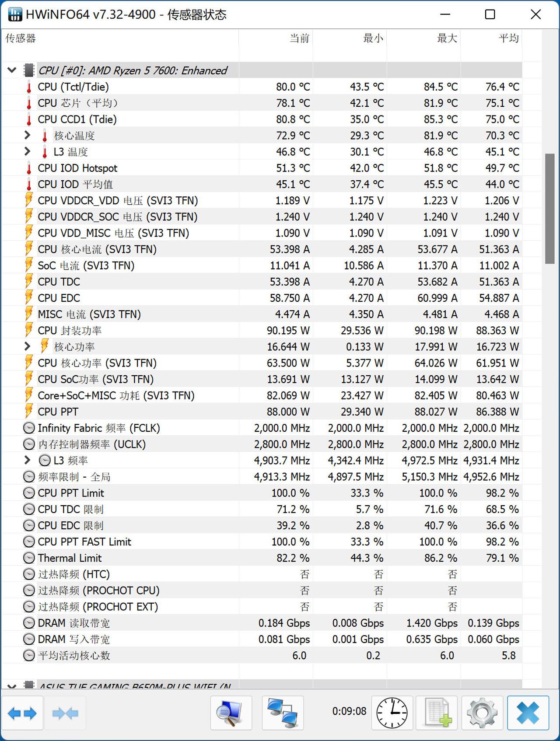Click the lightning icon beside CPU EDC
The width and height of the screenshot is (560, 741).
(29, 297)
